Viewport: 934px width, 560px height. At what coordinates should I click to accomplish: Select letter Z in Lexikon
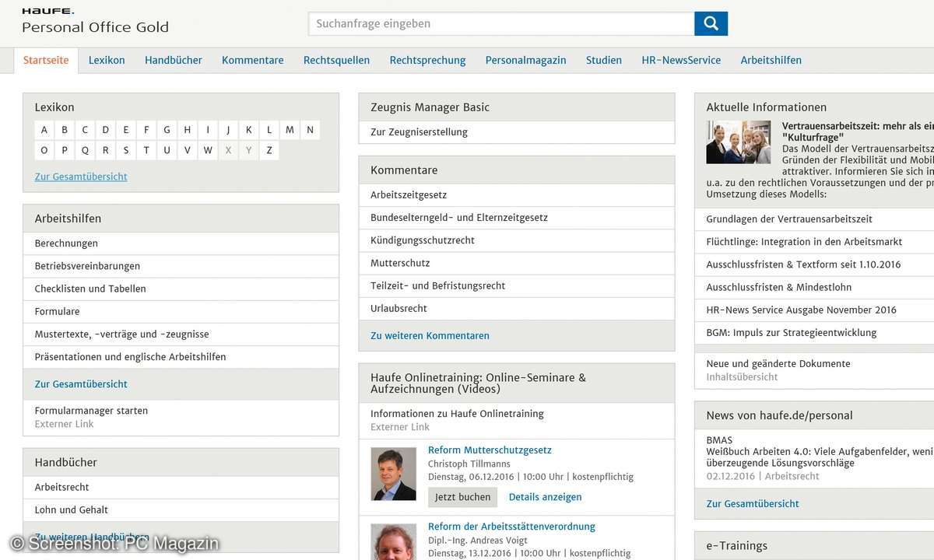(269, 150)
